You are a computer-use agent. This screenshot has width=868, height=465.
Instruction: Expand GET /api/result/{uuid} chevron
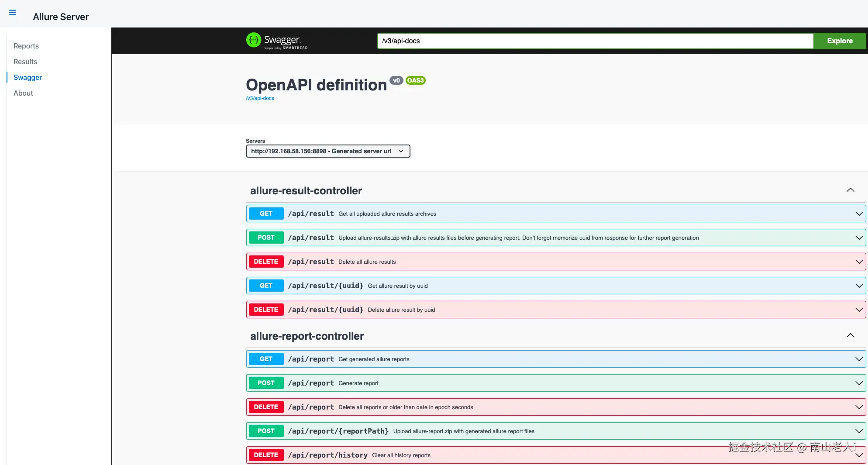click(x=859, y=286)
